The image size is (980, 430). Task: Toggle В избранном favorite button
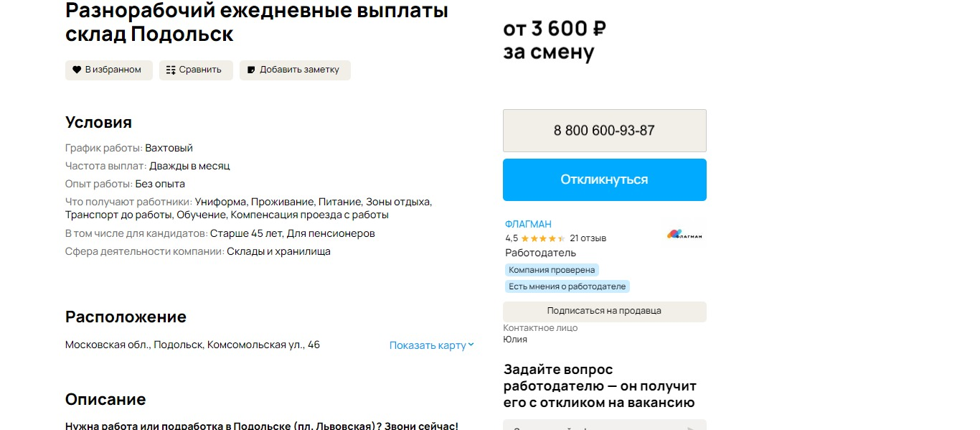[x=109, y=70]
